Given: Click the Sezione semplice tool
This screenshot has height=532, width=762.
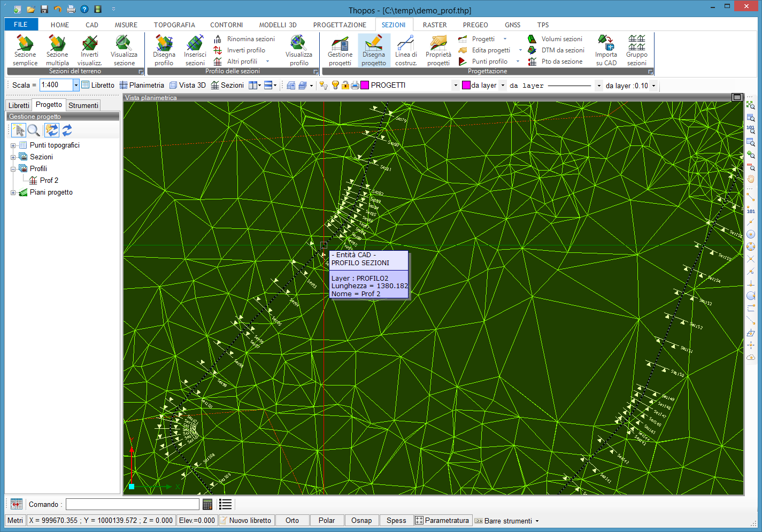Looking at the screenshot, I should point(25,50).
